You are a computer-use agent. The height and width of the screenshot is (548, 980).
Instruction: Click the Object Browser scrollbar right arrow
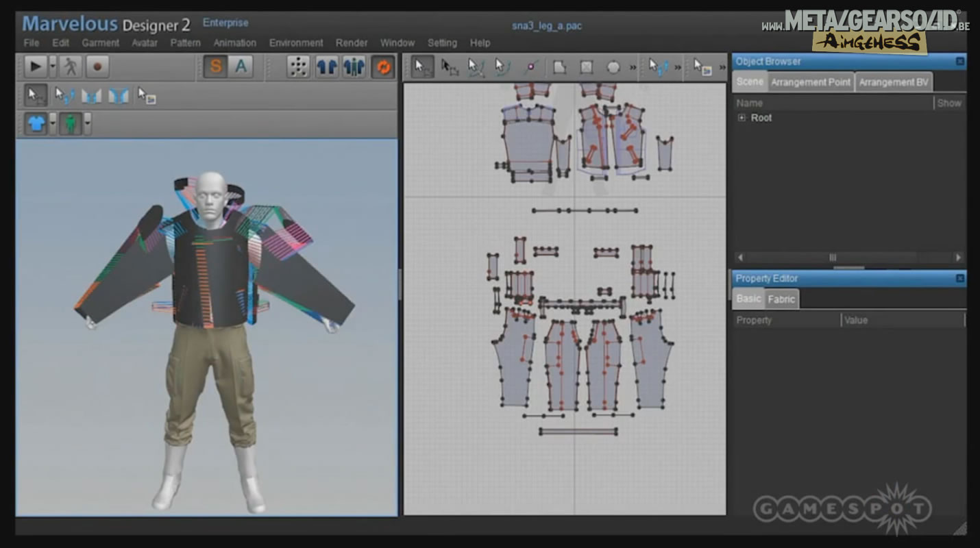click(958, 258)
